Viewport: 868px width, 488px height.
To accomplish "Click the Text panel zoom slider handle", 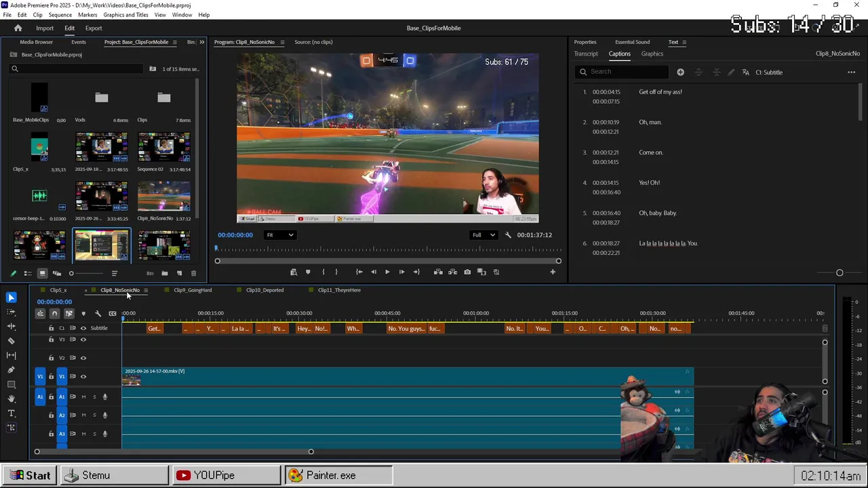I will 840,272.
